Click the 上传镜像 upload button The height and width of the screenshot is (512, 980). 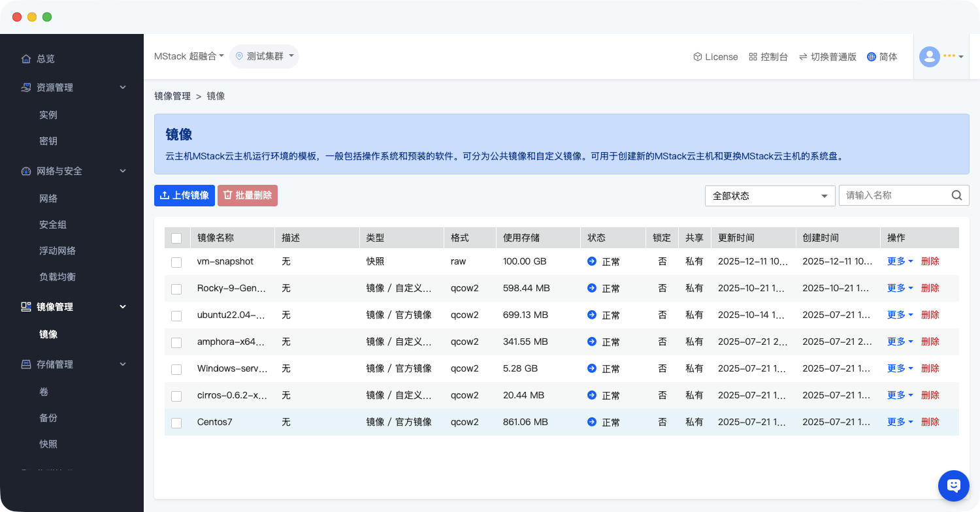pos(184,195)
